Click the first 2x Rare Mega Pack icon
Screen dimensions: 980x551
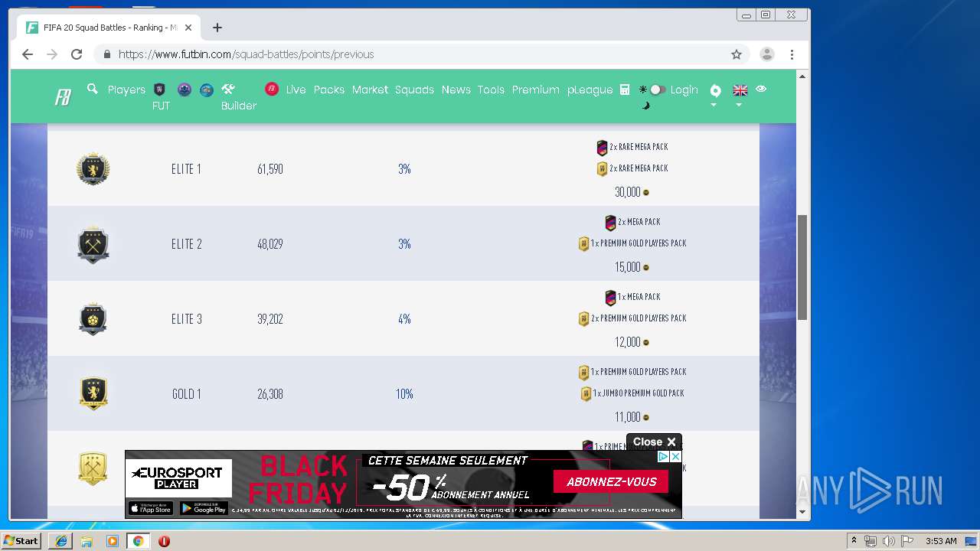pos(602,148)
